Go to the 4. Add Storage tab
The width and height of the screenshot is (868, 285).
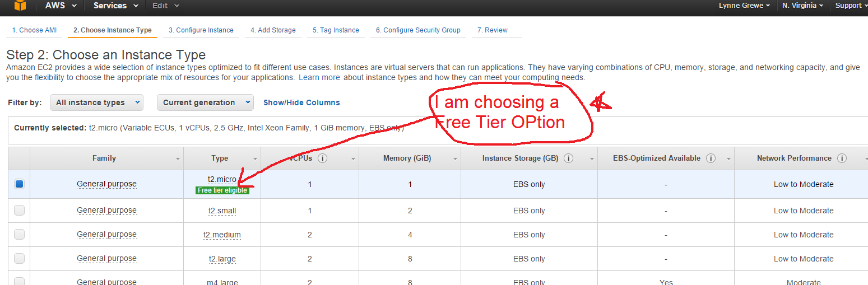coord(273,30)
